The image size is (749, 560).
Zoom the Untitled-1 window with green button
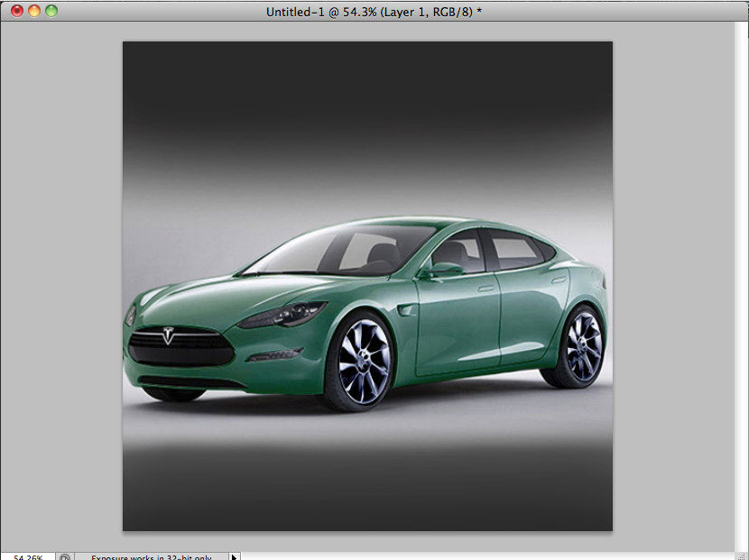point(51,11)
